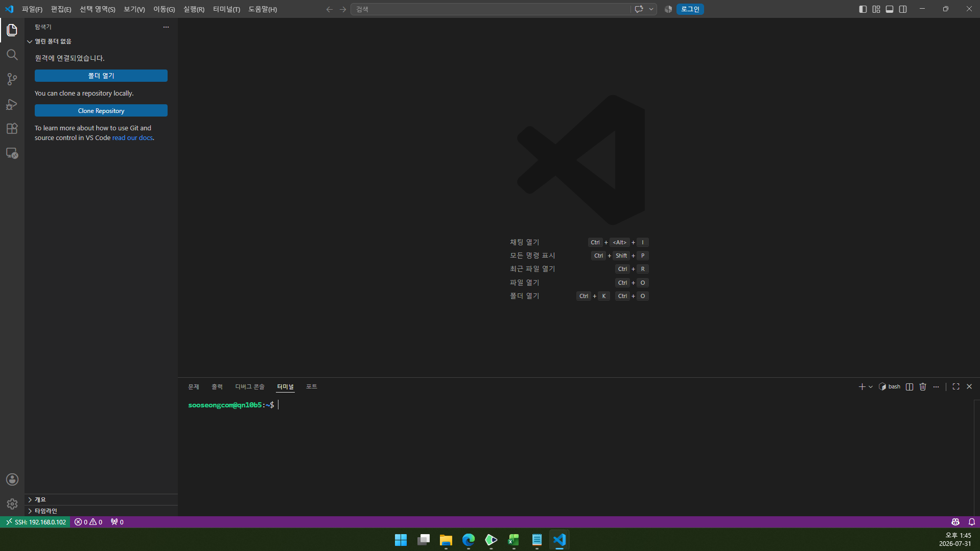The width and height of the screenshot is (980, 551).
Task: Maximize the terminal panel size
Action: [x=956, y=387]
